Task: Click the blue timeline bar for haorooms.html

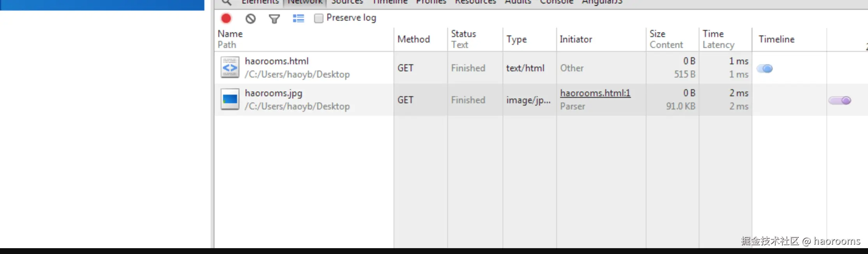Action: pos(764,69)
